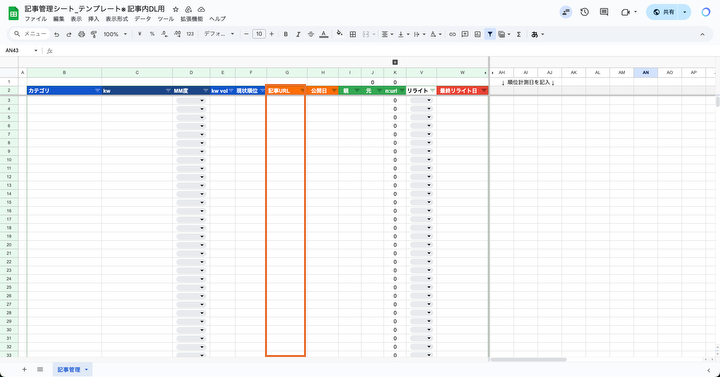Open the 拡張機能 menu
720x377 pixels.
tap(191, 19)
